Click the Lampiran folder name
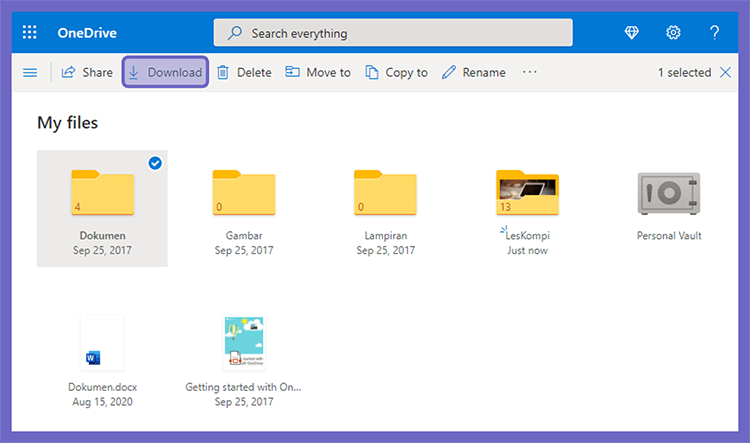The width and height of the screenshot is (750, 443). [386, 235]
